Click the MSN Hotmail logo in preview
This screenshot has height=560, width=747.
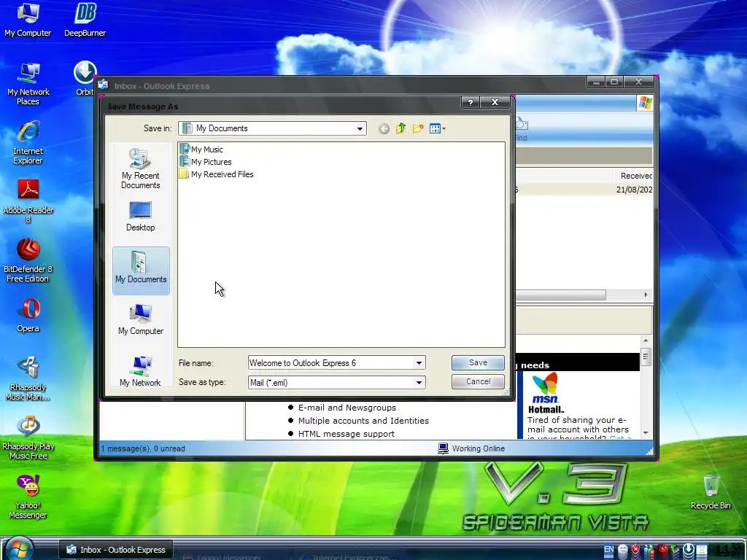[x=546, y=393]
